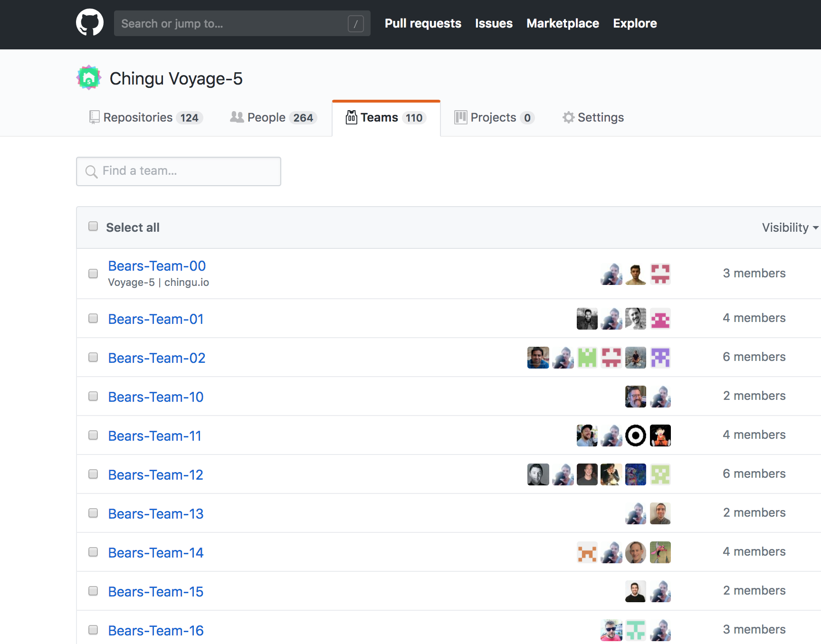The width and height of the screenshot is (821, 644).
Task: Open the Bears-Team-14 team link
Action: [x=156, y=553]
